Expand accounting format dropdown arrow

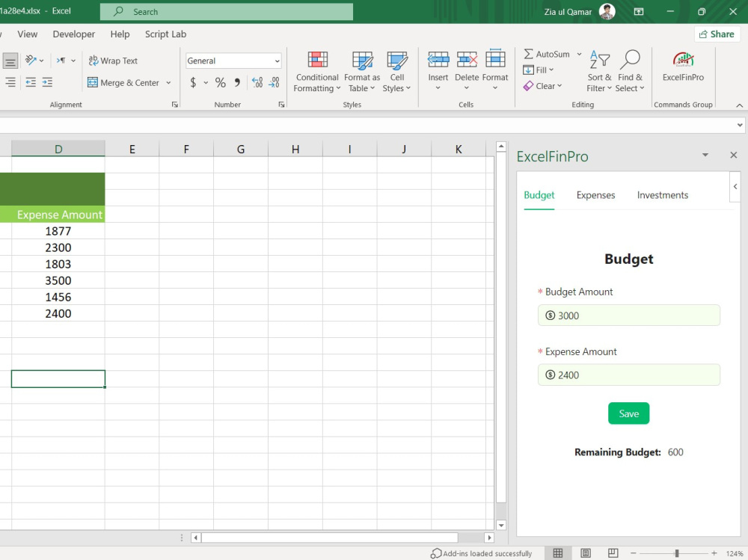[x=206, y=82]
